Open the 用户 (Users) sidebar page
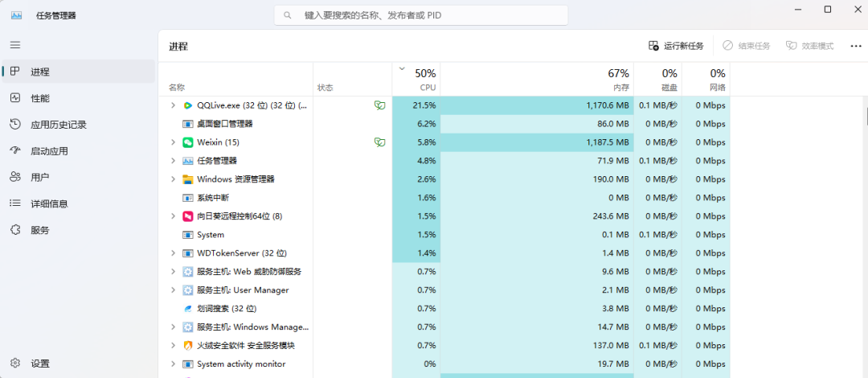 pos(39,177)
